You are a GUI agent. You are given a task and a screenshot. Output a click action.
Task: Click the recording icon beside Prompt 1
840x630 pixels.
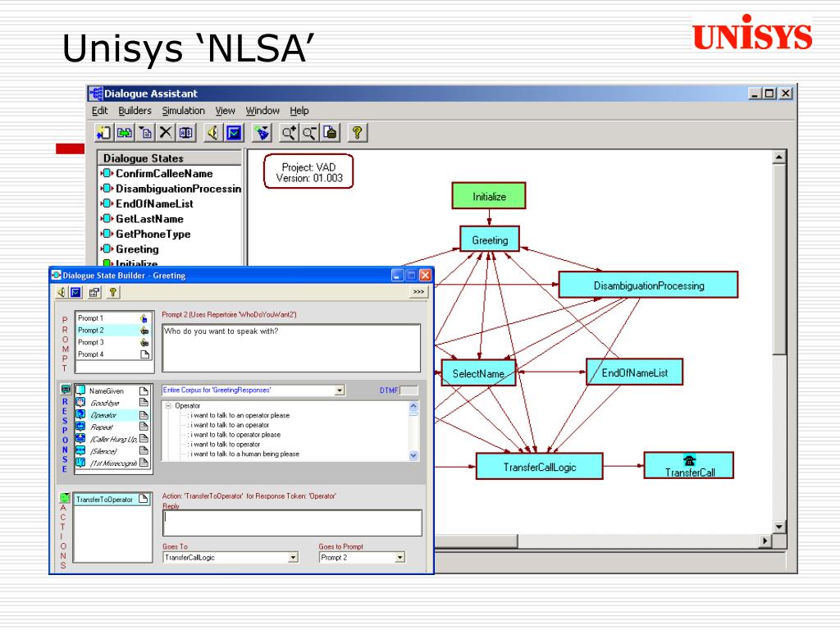144,318
